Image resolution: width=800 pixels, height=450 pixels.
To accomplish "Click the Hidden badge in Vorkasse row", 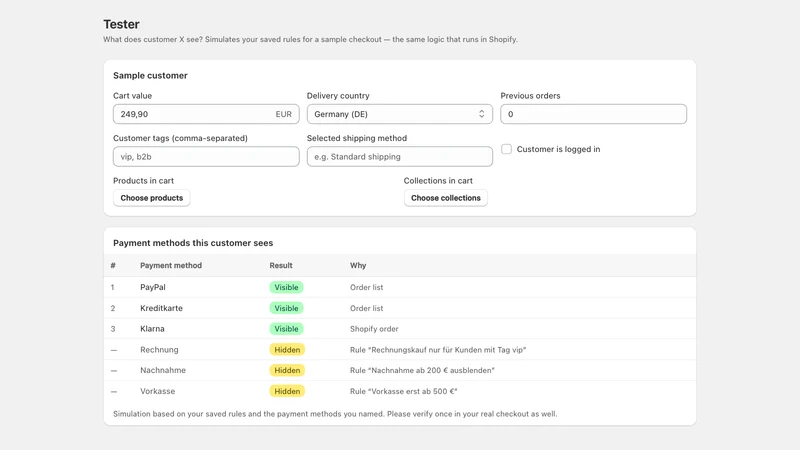I will coord(287,391).
